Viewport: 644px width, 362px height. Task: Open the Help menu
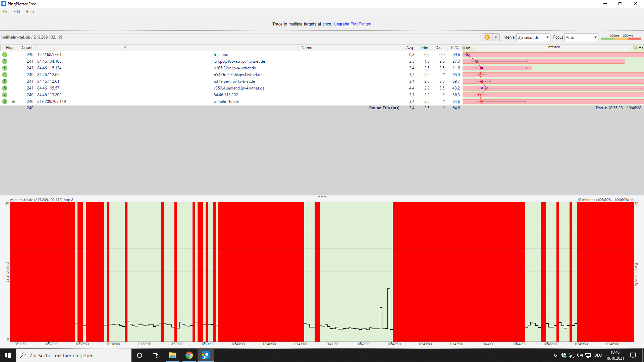(30, 12)
